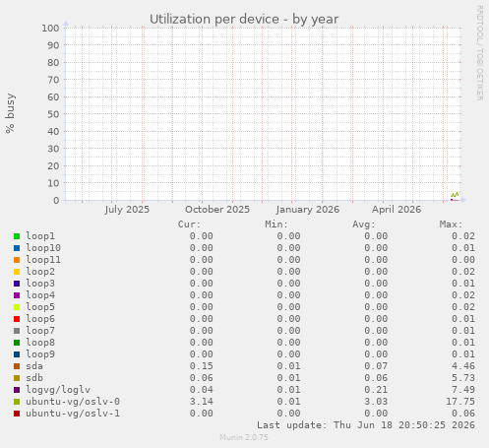Click the January 2026 axis label

pyautogui.click(x=308, y=210)
